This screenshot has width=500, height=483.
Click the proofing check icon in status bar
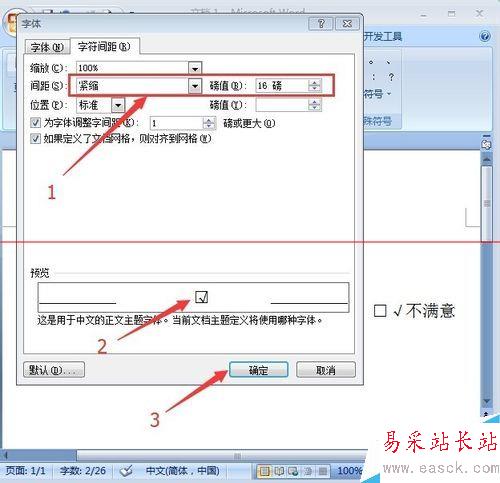click(126, 471)
